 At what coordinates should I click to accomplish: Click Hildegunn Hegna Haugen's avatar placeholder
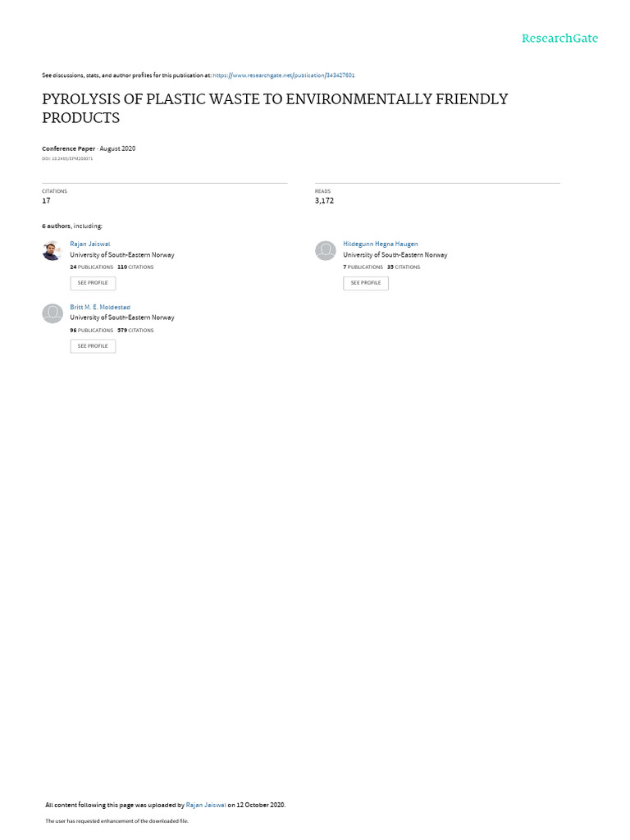click(325, 251)
